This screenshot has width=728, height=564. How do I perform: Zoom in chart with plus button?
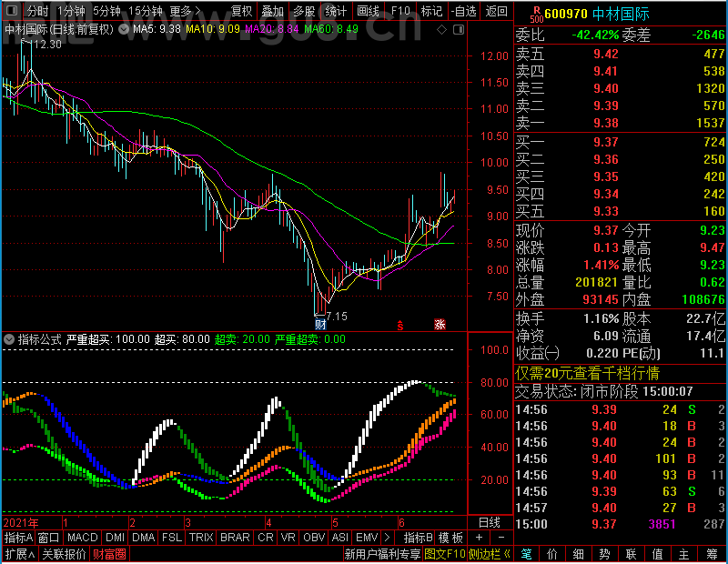pyautogui.click(x=480, y=538)
